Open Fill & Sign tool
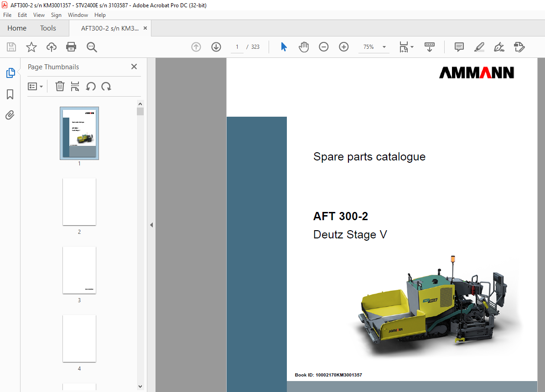 click(499, 47)
